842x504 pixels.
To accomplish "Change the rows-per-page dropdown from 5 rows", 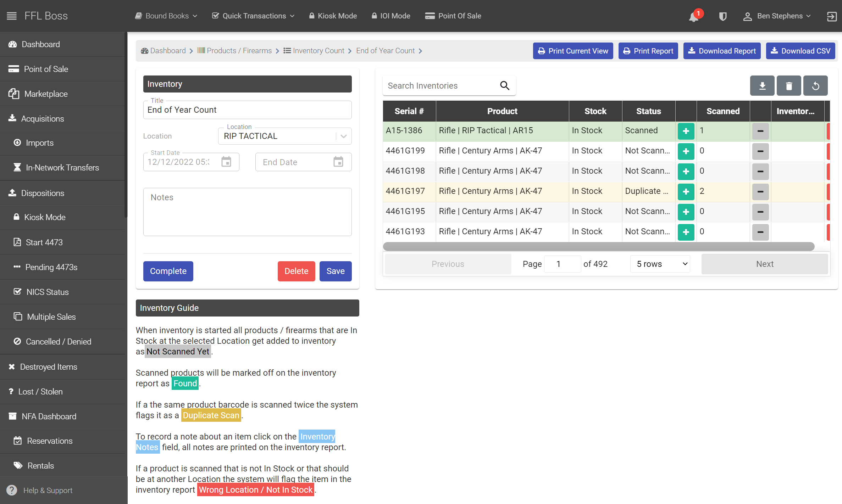I will [x=659, y=264].
